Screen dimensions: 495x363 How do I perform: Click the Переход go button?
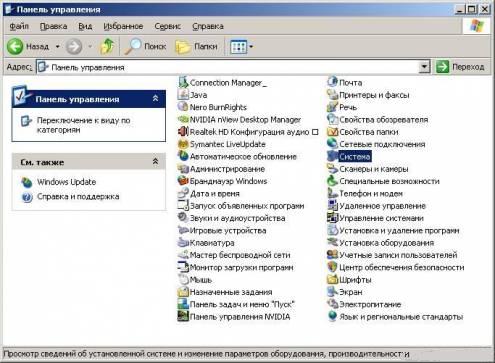[460, 67]
